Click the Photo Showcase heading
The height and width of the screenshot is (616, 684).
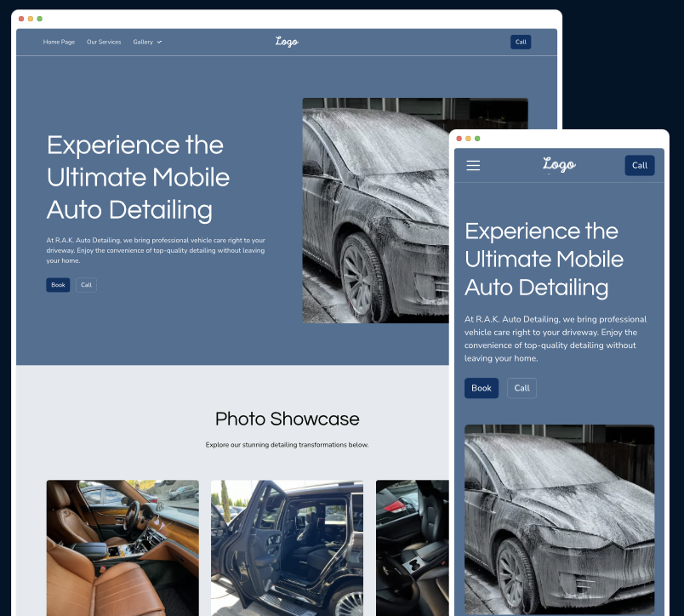(x=287, y=419)
